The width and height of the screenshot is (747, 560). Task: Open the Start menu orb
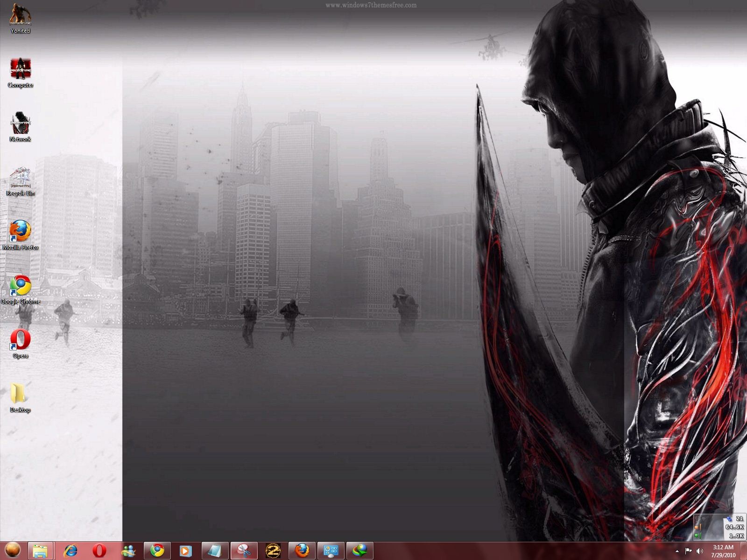click(13, 551)
